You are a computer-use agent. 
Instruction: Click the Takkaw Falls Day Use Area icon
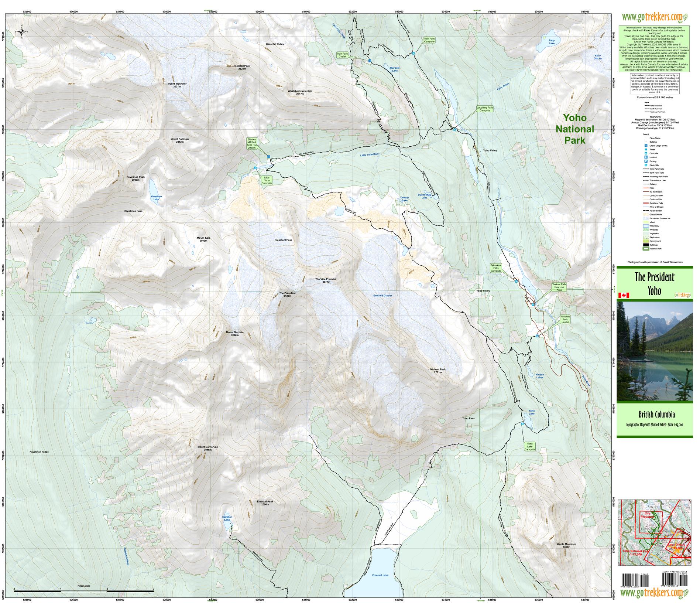533,305
